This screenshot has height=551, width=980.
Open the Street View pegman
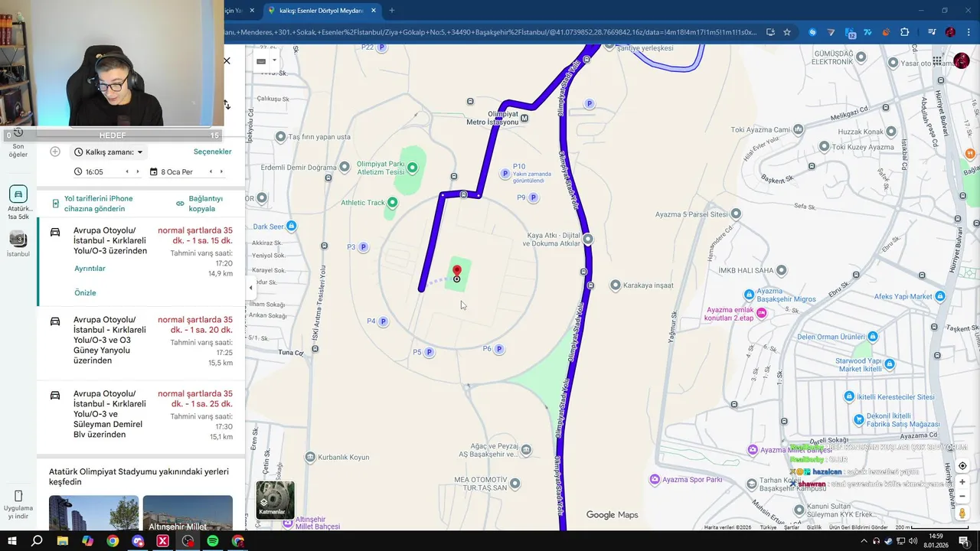coord(962,514)
